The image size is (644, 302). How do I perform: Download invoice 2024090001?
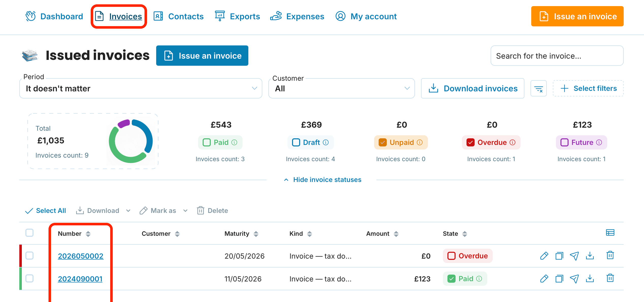pos(590,278)
